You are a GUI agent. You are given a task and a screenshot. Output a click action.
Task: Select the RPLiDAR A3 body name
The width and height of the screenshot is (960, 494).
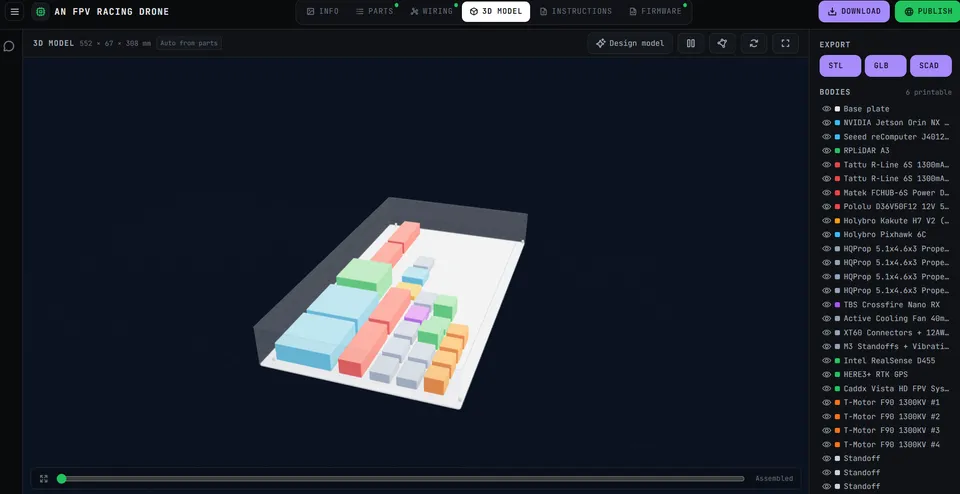pos(866,151)
